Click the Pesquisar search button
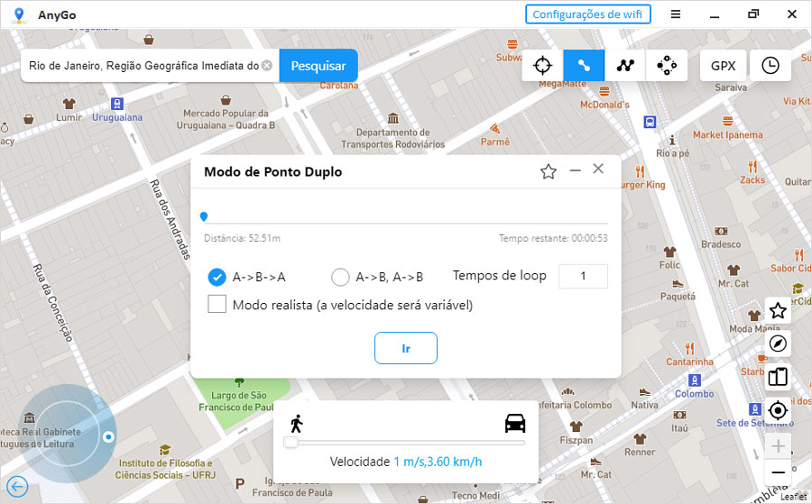 coord(318,66)
